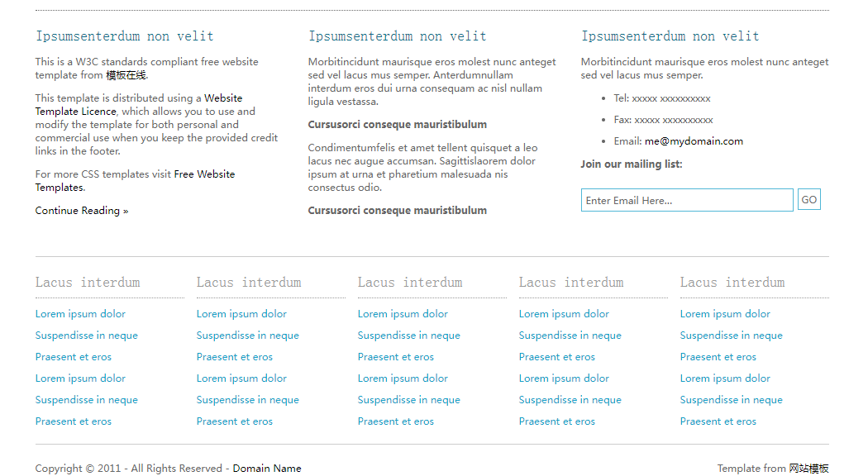Open second Lorem ipsum dolor in fifth column
Viewport: 868px width, 476px height.
tap(725, 378)
